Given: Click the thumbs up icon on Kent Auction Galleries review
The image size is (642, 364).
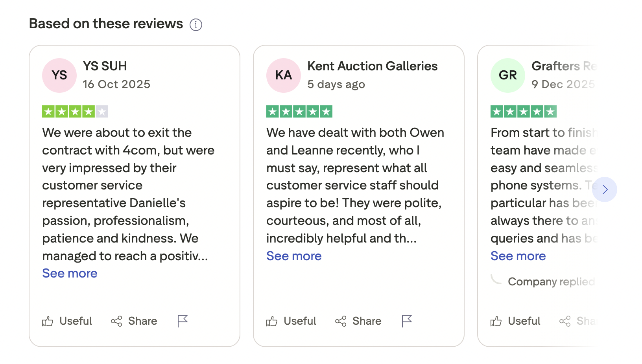Looking at the screenshot, I should [x=271, y=321].
